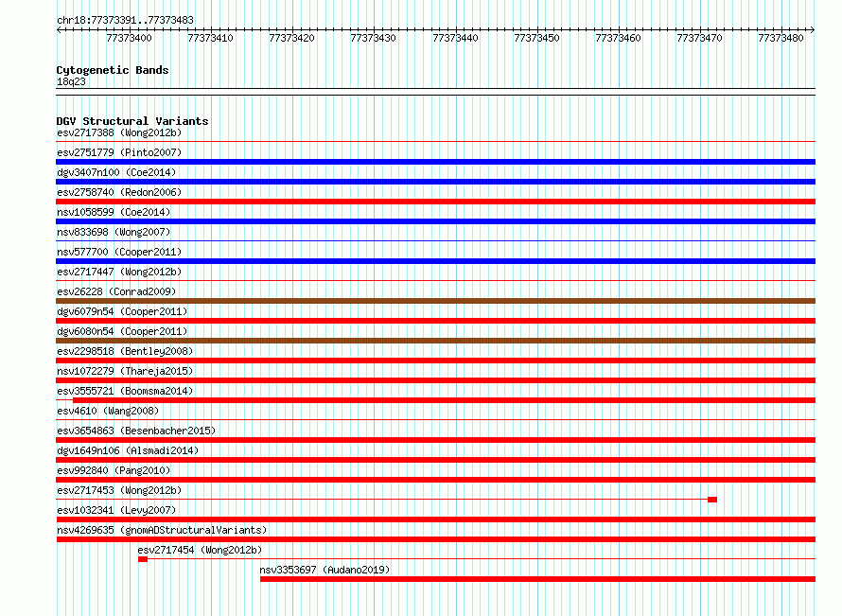Click small red block under esv2717454 label
842x616 pixels.
pos(143,559)
